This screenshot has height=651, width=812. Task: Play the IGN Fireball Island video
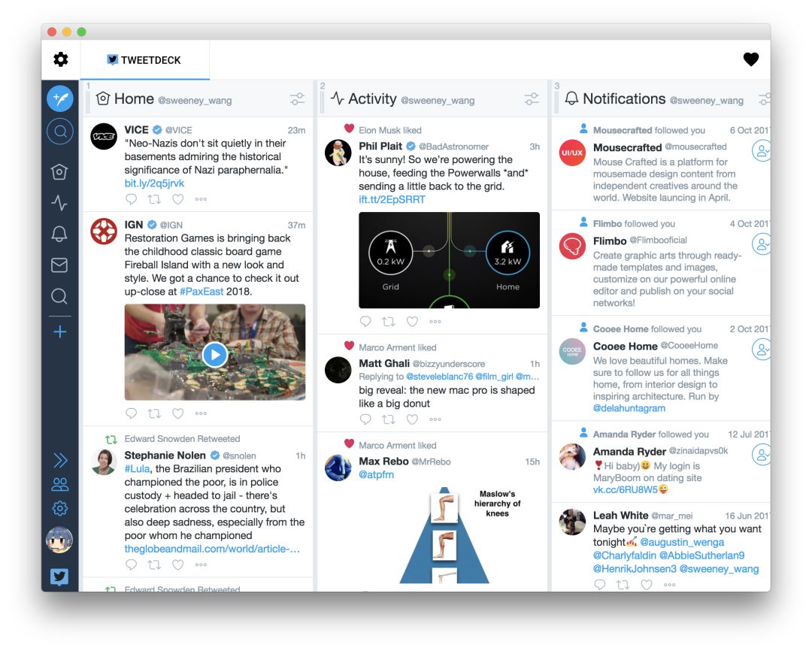[x=215, y=355]
